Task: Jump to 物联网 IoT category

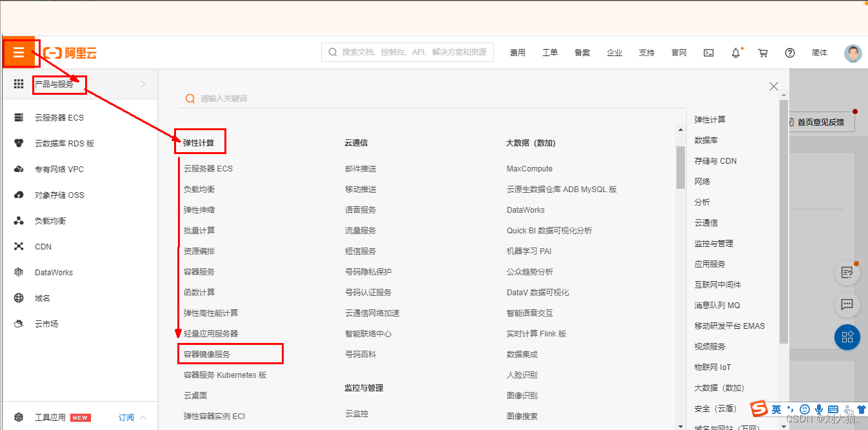Action: (713, 367)
